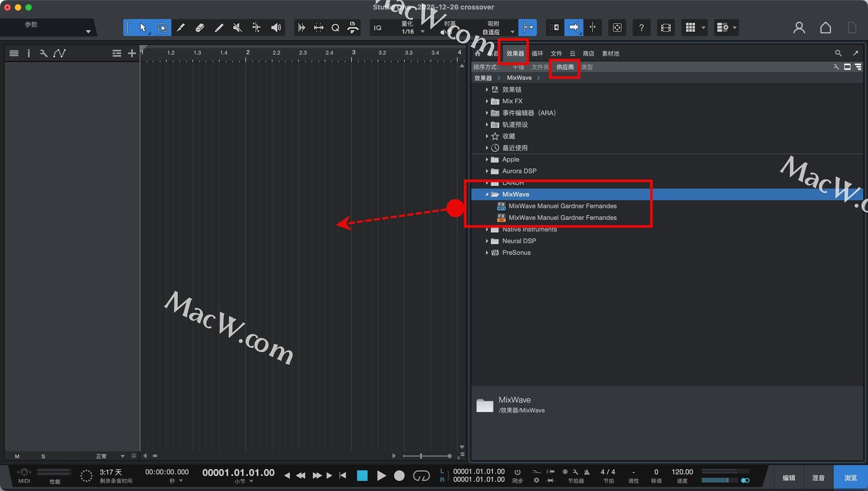The image size is (868, 491).
Task: Collapse the MixWave vendor folder
Action: pos(487,194)
